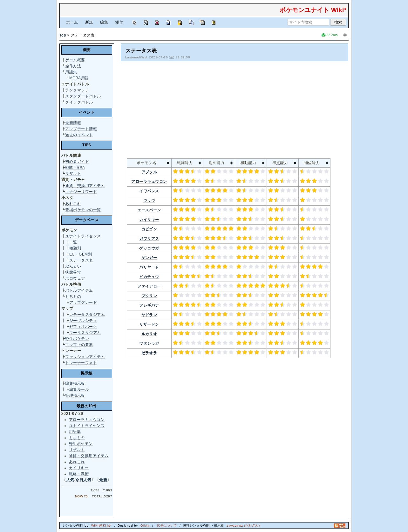
Task: Open the 編集 menu item
Action: [x=104, y=22]
